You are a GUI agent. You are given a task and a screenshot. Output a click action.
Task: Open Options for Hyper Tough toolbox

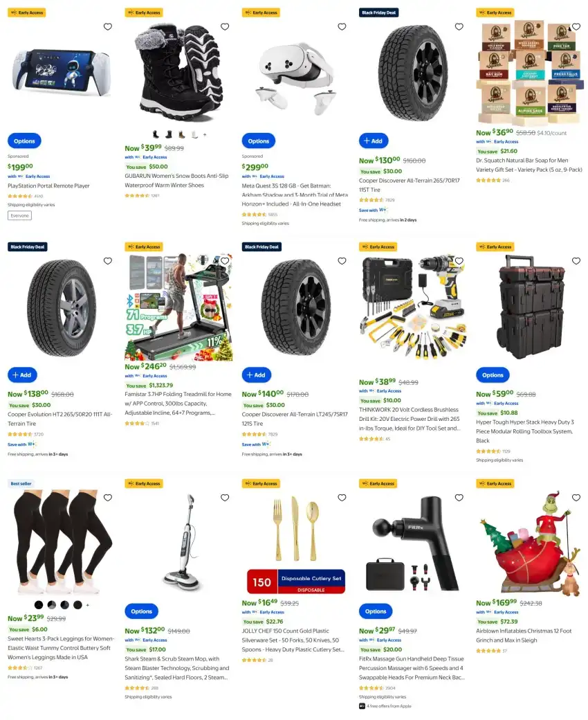(493, 375)
